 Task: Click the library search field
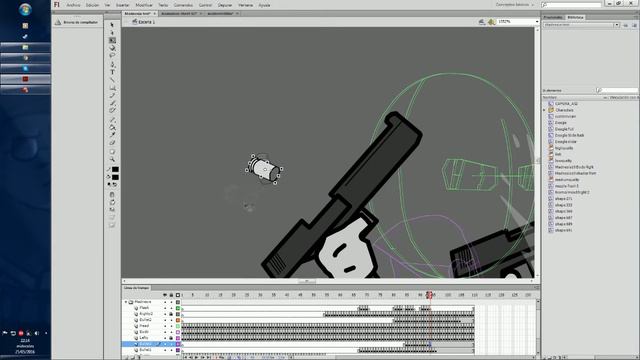[x=617, y=90]
